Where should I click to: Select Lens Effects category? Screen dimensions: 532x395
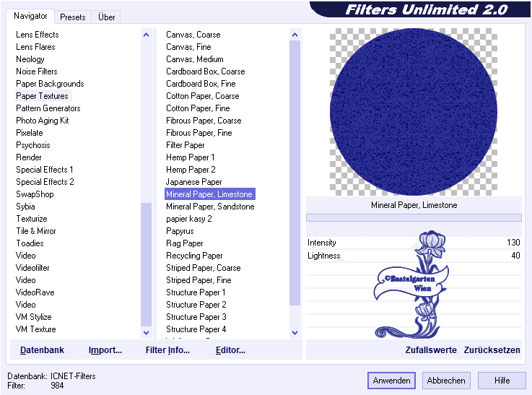[38, 35]
